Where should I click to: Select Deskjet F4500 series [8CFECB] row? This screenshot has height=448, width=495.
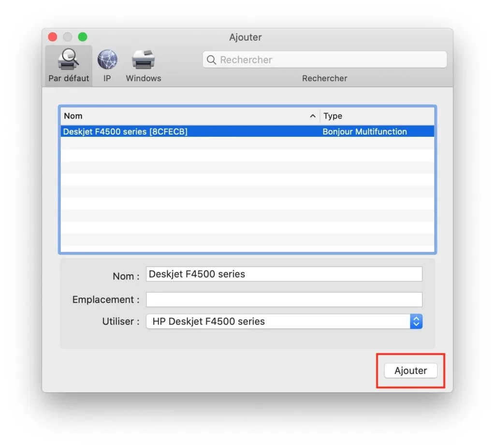[x=247, y=132]
